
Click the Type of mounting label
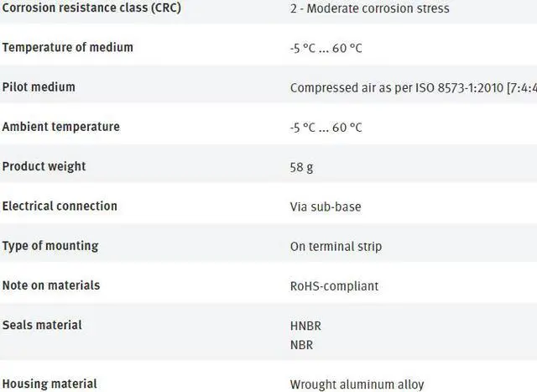[50, 245]
